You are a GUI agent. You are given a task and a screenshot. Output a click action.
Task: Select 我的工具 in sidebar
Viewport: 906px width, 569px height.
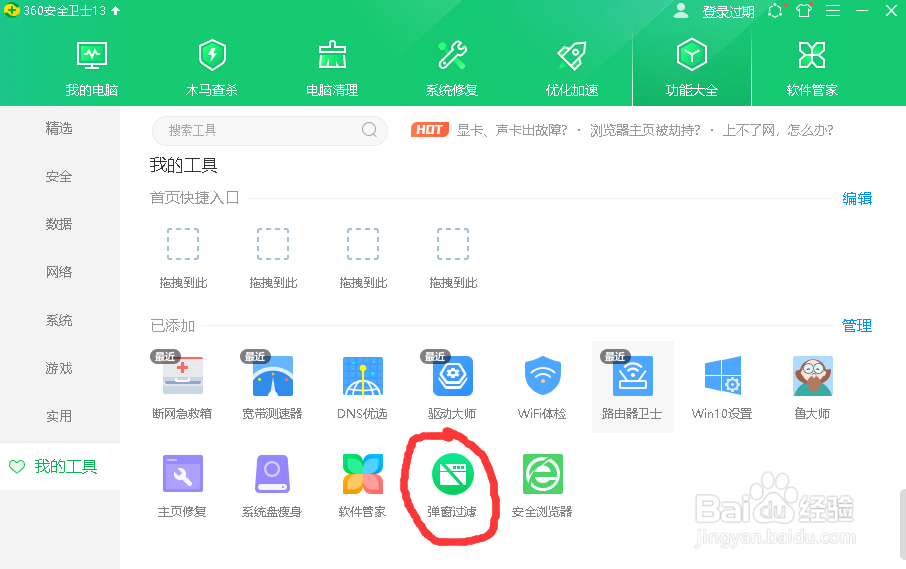click(60, 466)
